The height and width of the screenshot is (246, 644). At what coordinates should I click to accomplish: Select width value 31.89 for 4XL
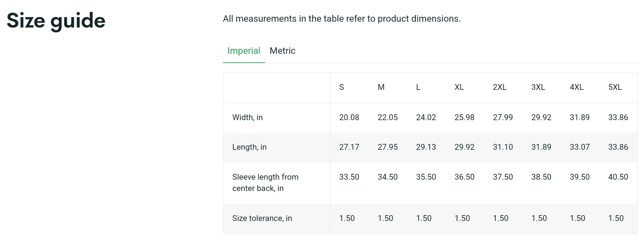[x=579, y=117]
